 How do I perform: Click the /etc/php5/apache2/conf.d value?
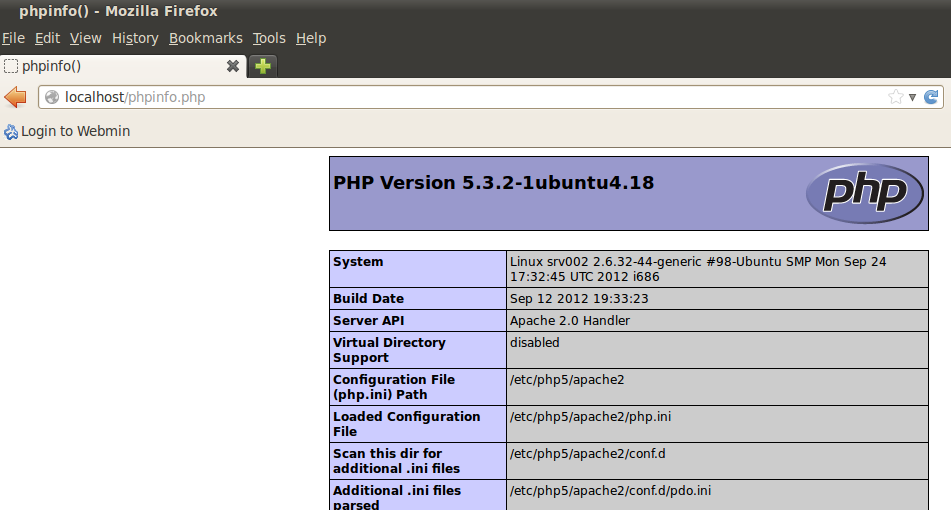pos(588,454)
